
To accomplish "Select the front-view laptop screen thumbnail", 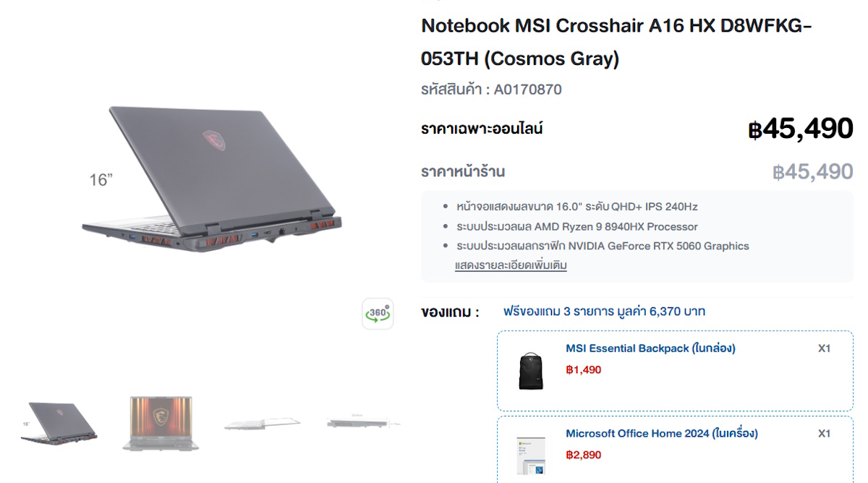I will 161,423.
